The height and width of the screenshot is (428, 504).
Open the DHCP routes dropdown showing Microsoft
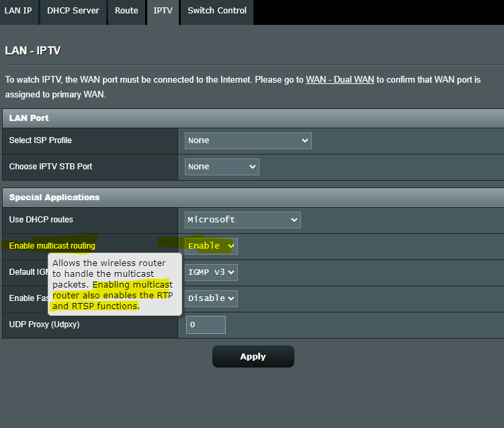tap(243, 220)
